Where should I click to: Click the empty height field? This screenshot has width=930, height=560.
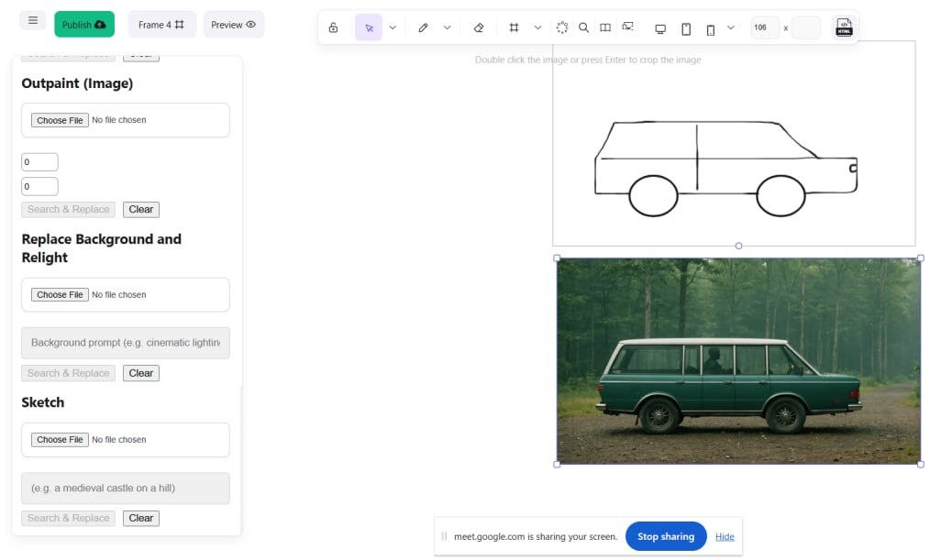pos(806,27)
